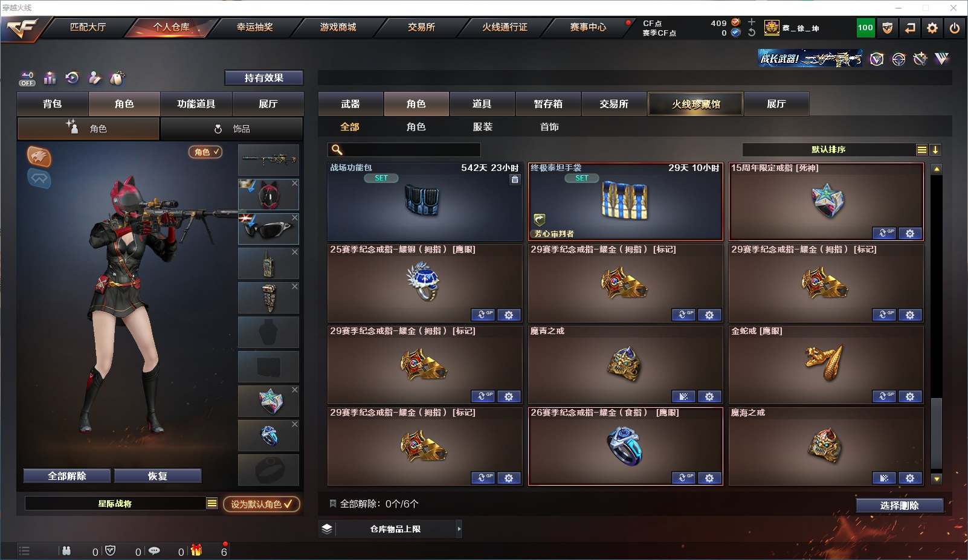The width and height of the screenshot is (968, 560).
Task: Click the tiger head icon beside character
Action: pyautogui.click(x=39, y=156)
